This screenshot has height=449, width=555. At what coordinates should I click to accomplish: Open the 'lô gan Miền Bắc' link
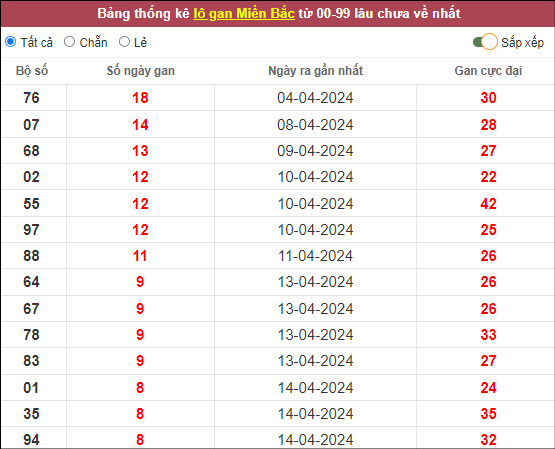(x=244, y=13)
